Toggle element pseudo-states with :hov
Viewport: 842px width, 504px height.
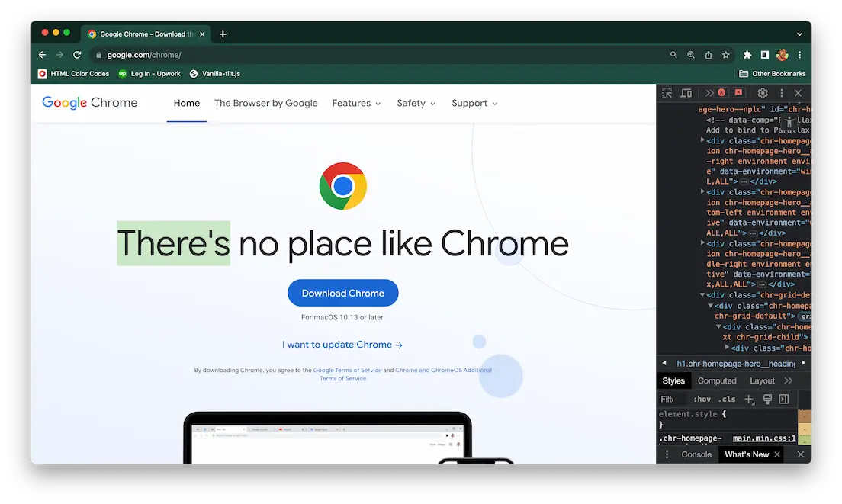701,399
